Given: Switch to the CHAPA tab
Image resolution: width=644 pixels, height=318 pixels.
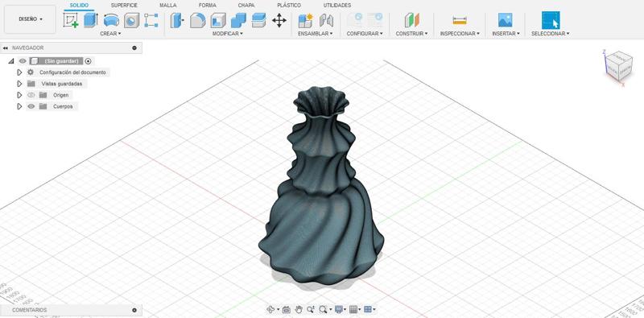Looking at the screenshot, I should [x=246, y=6].
